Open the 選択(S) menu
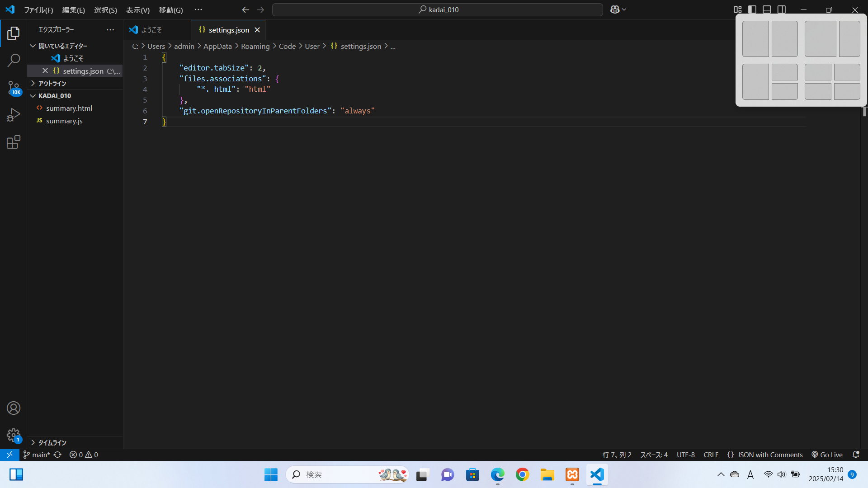This screenshot has width=868, height=488. pos(105,9)
